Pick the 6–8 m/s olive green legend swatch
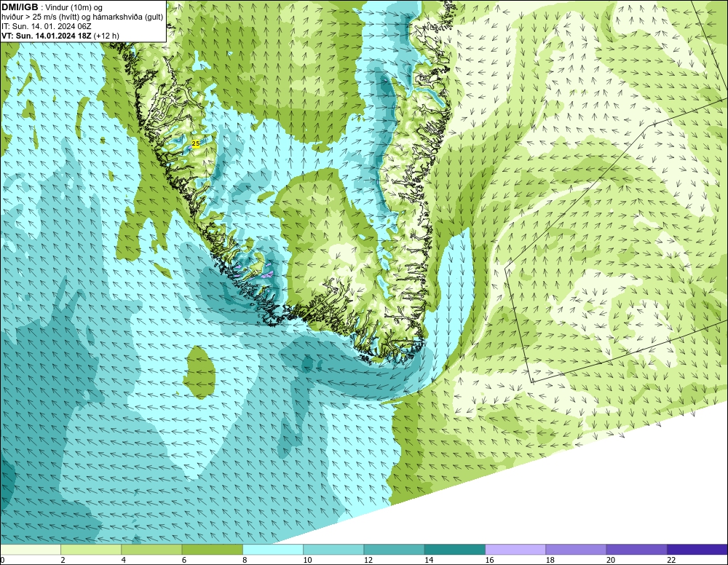 click(212, 550)
